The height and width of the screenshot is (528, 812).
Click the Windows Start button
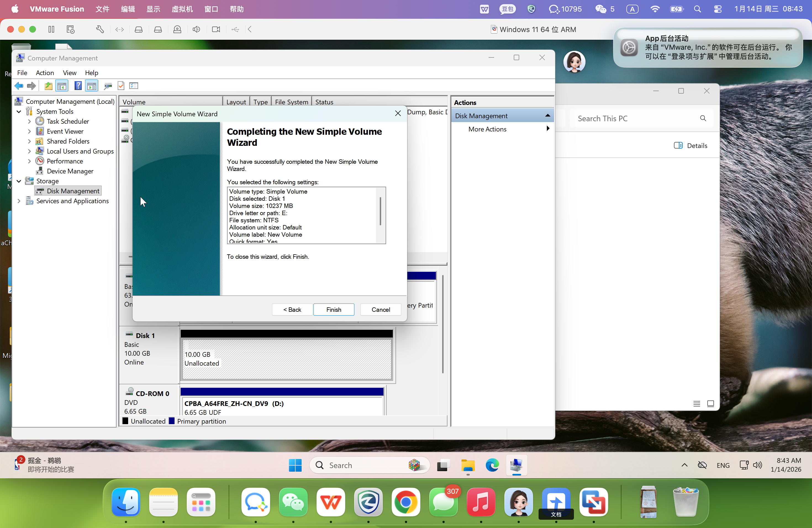pos(295,465)
